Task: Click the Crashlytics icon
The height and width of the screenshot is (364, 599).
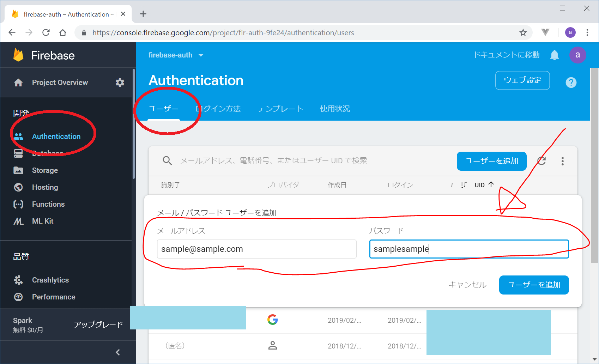Action: 18,280
